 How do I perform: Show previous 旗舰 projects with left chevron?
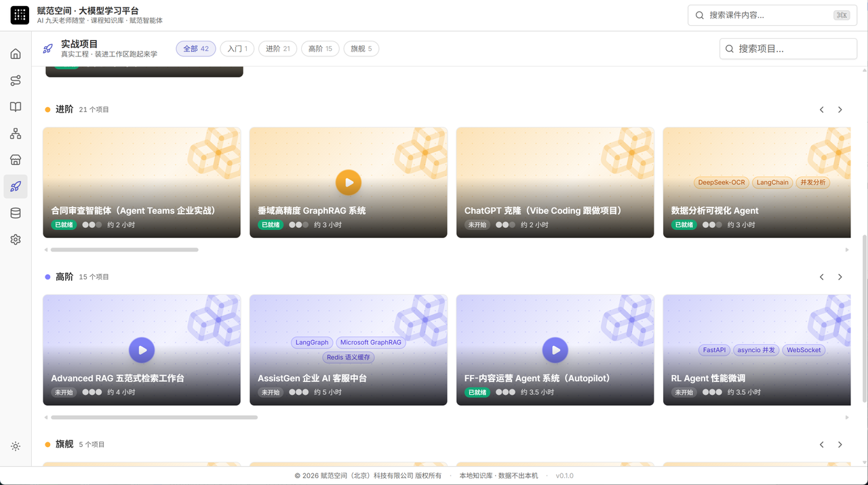pos(822,444)
